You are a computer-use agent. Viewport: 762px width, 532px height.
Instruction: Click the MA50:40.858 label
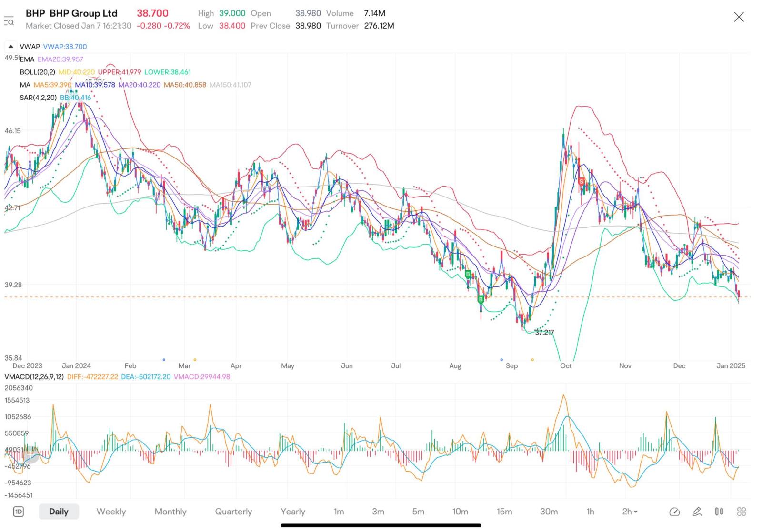185,85
